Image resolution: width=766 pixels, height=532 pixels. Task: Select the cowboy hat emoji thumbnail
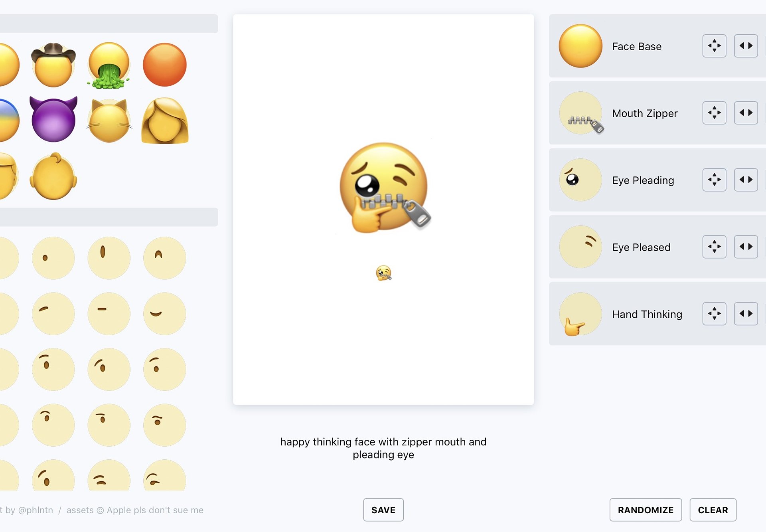coord(52,64)
